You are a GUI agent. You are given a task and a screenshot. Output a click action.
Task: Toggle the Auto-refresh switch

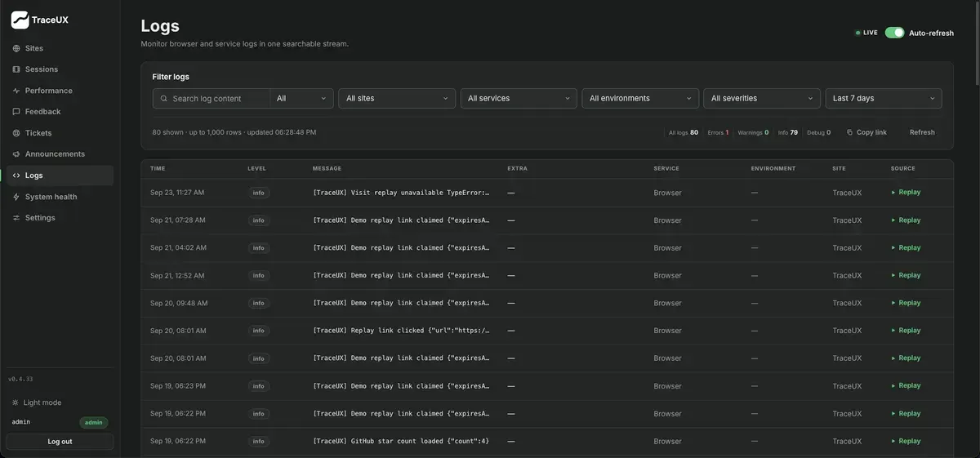894,33
